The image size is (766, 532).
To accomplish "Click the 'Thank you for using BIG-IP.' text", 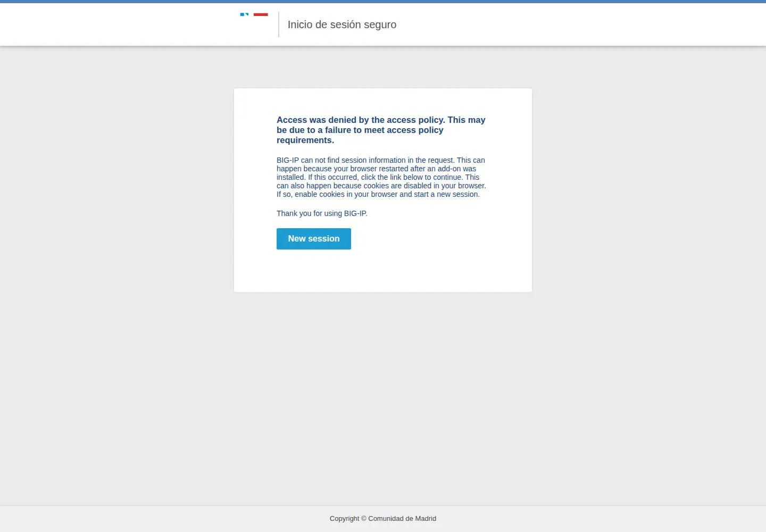I will (x=322, y=213).
